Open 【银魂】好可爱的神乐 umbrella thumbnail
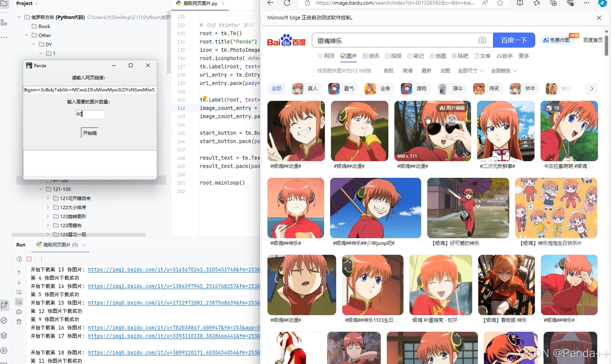 468,208
